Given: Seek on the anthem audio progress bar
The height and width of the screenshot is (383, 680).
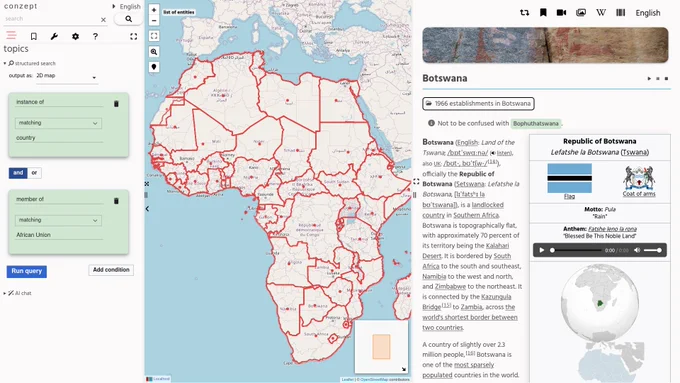Looking at the screenshot, I should (576, 250).
